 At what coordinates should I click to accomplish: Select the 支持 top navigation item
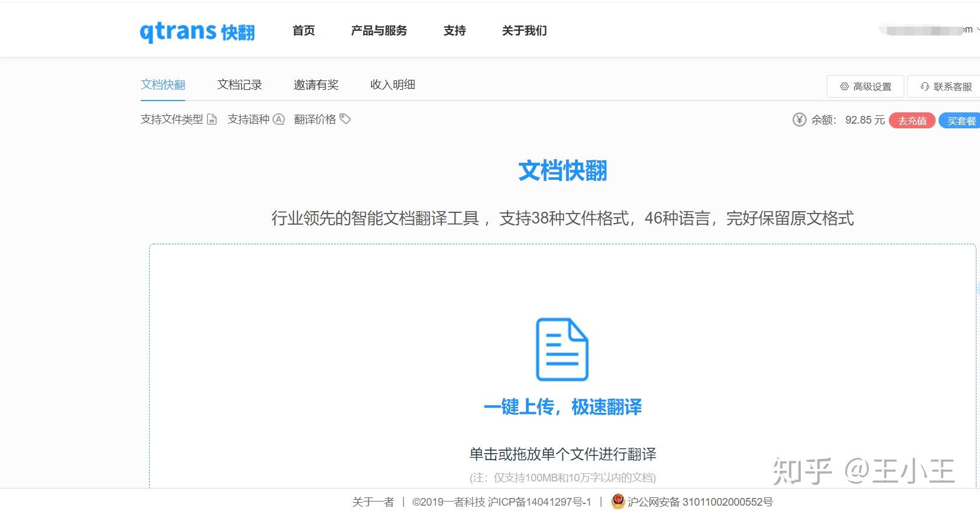(x=455, y=31)
